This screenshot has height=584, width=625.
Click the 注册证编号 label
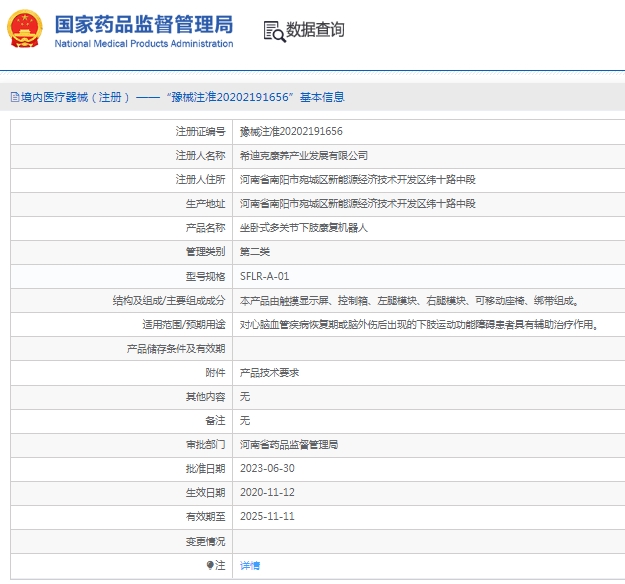click(200, 132)
